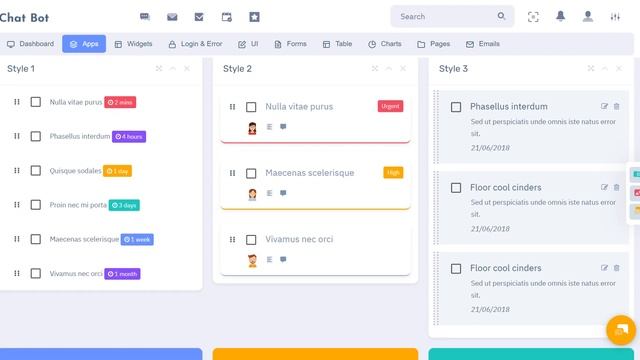Toggle fullscreen mode icon
This screenshot has height=360, width=640.
pyautogui.click(x=533, y=17)
